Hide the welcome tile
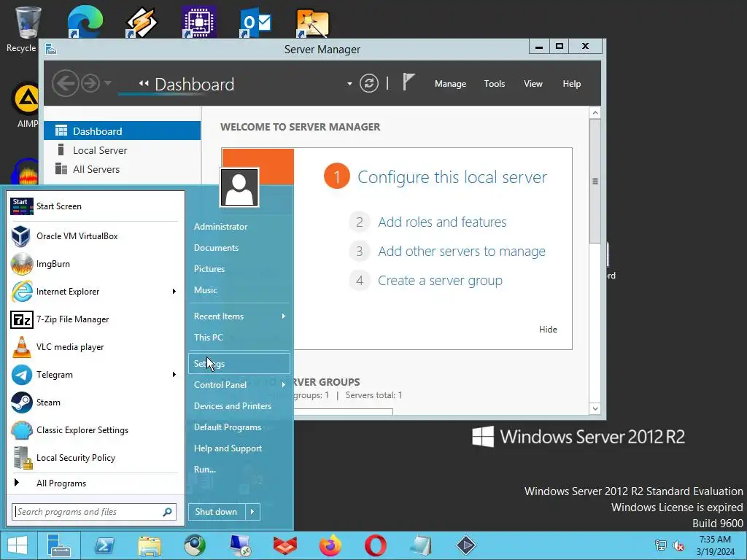747x560 pixels. click(548, 330)
